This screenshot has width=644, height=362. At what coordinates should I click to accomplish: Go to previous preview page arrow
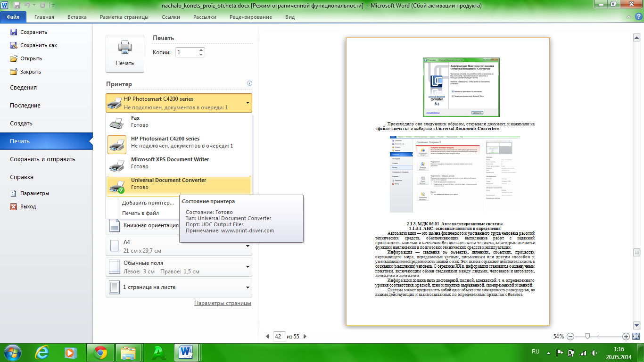(268, 337)
